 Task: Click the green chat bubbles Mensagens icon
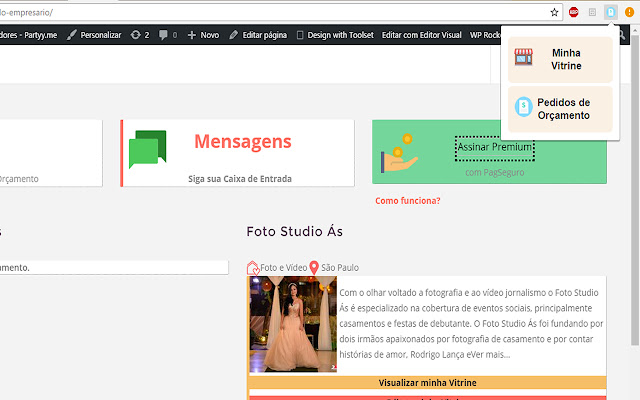pos(147,149)
